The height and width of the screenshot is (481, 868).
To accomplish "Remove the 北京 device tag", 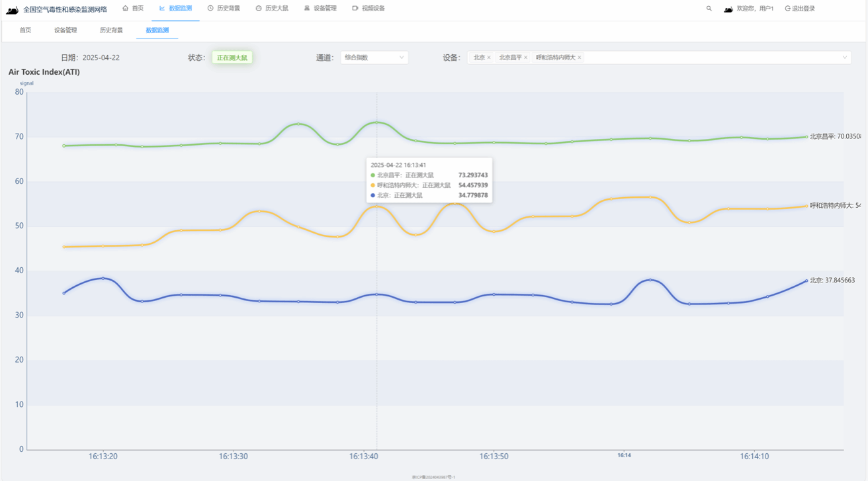I will 489,58.
